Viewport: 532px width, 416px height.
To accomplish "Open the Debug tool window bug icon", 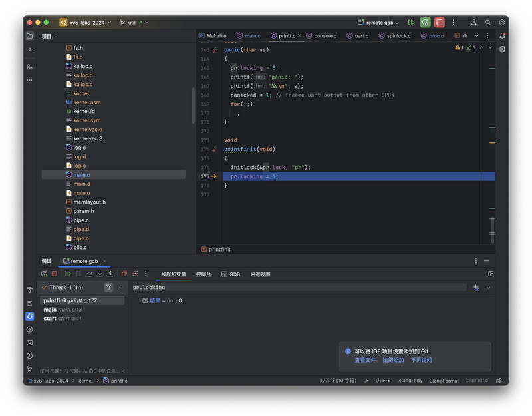I will [x=29, y=316].
